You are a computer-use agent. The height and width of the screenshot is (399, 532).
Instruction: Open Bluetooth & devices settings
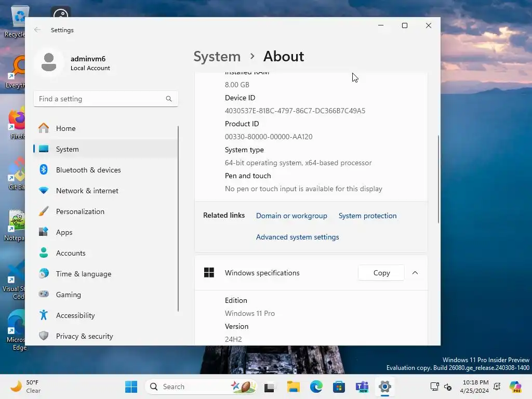105,170
